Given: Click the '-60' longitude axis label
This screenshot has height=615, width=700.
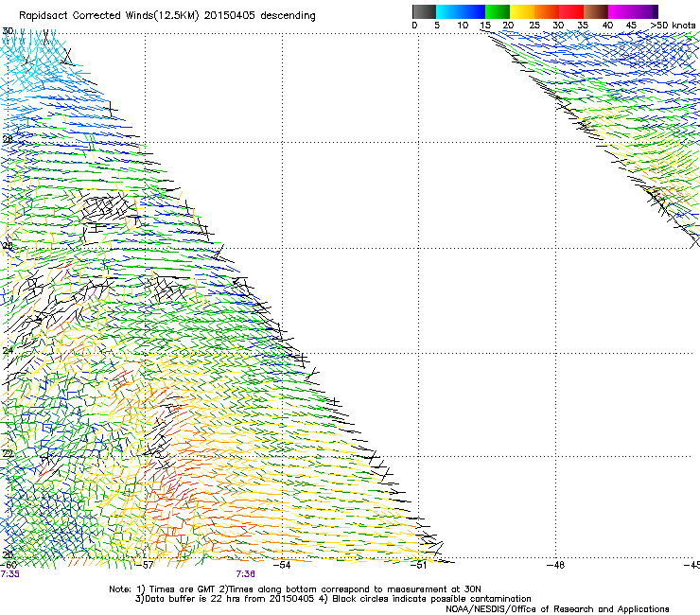Looking at the screenshot, I should point(9,565).
